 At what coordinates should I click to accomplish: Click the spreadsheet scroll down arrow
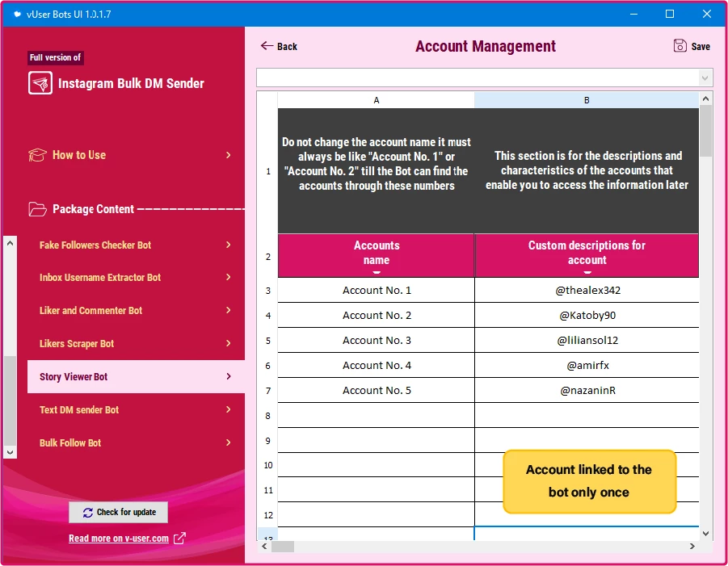(705, 534)
